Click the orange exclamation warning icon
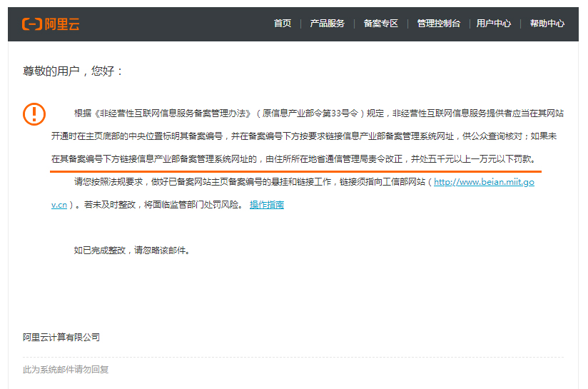The width and height of the screenshot is (588, 389). point(34,113)
